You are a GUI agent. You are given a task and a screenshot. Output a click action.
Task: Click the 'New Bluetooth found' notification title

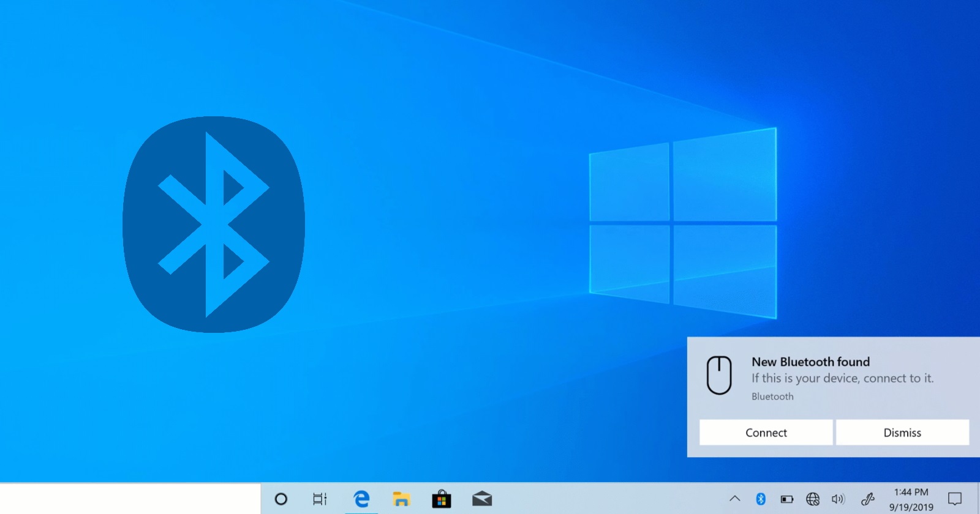tap(810, 362)
